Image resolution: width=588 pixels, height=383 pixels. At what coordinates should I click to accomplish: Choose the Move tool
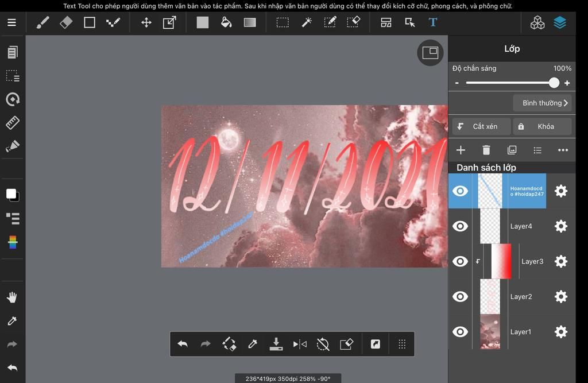click(146, 22)
